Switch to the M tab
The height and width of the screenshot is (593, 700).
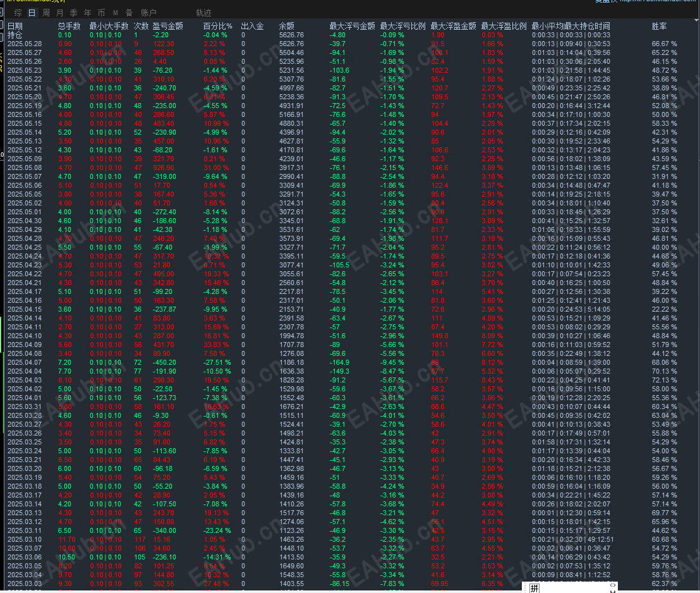click(115, 13)
